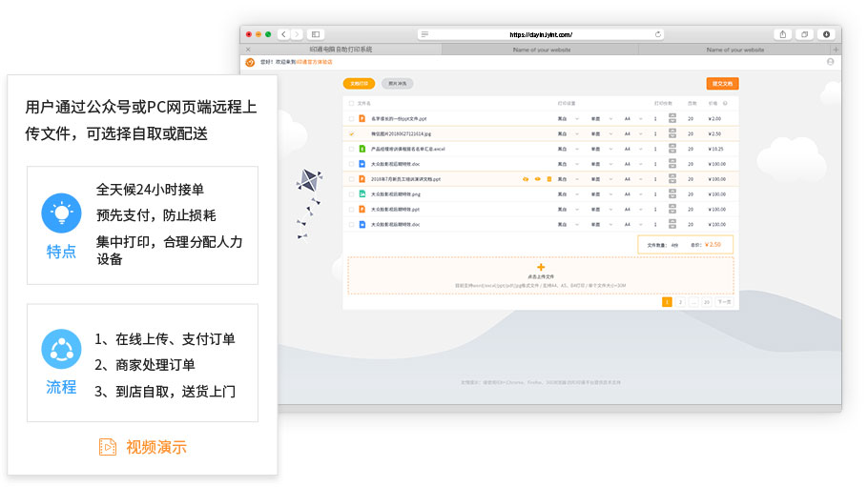Click the browser share icon
The height and width of the screenshot is (487, 868).
click(x=783, y=34)
